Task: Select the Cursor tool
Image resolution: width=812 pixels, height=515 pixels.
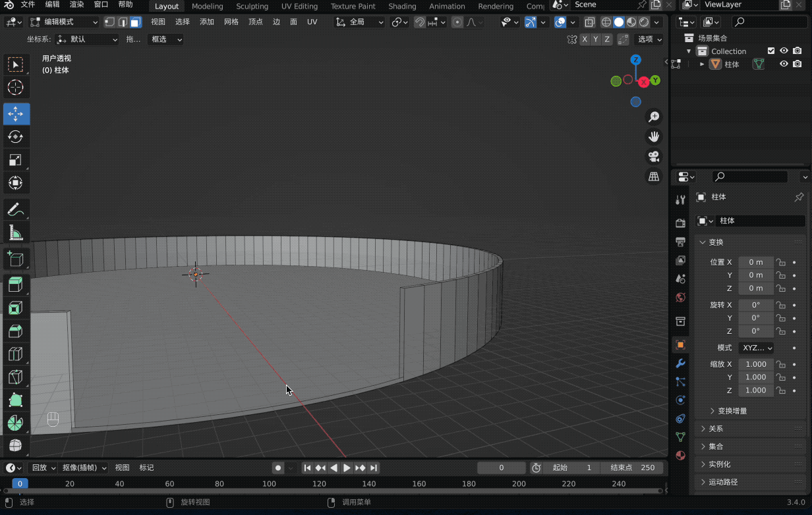Action: point(16,88)
